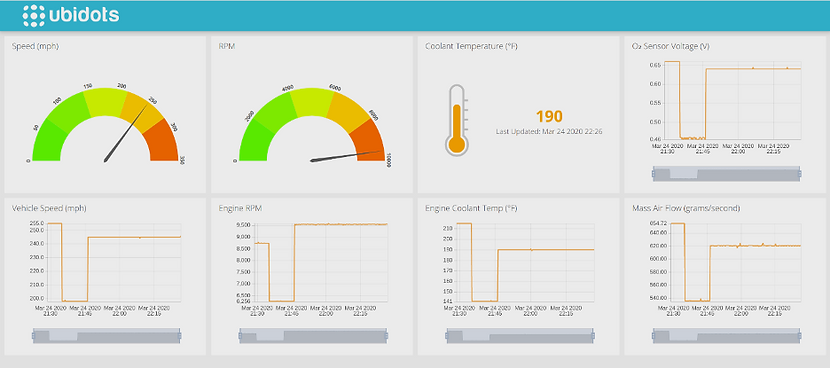Click the RPM gauge needle
Screen dimensions: 830x368
coord(346,156)
